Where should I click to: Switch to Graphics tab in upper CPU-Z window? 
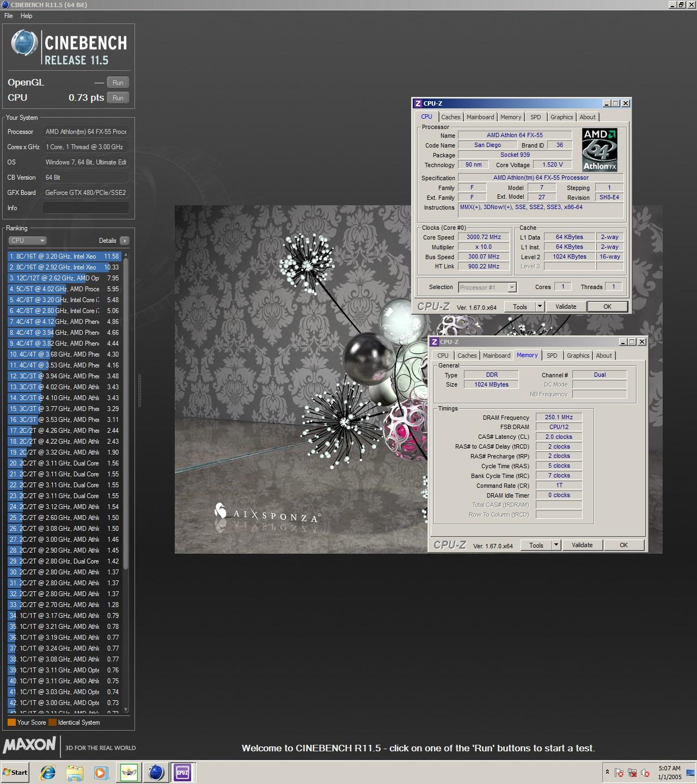[561, 117]
